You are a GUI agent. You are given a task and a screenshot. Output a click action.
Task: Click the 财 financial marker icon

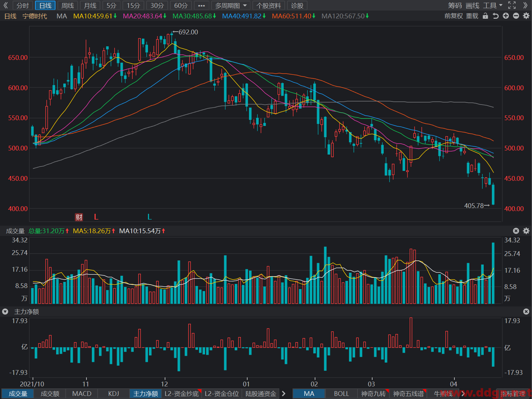point(79,217)
